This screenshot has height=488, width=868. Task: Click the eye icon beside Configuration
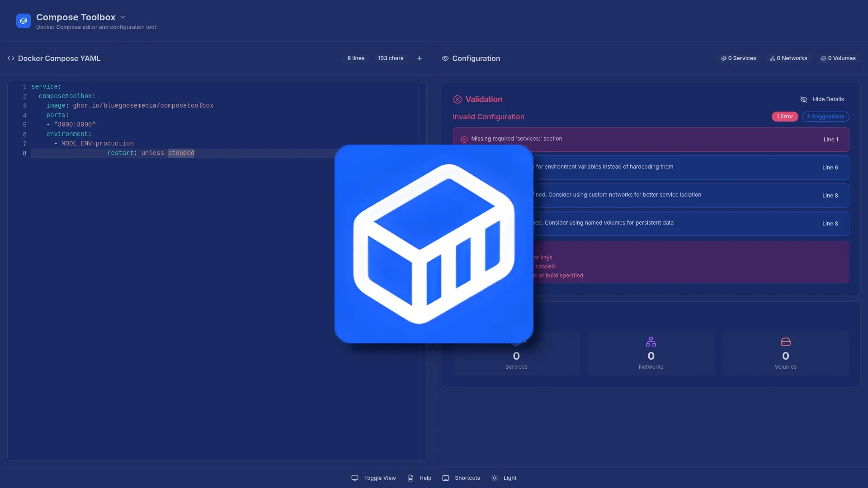point(445,58)
